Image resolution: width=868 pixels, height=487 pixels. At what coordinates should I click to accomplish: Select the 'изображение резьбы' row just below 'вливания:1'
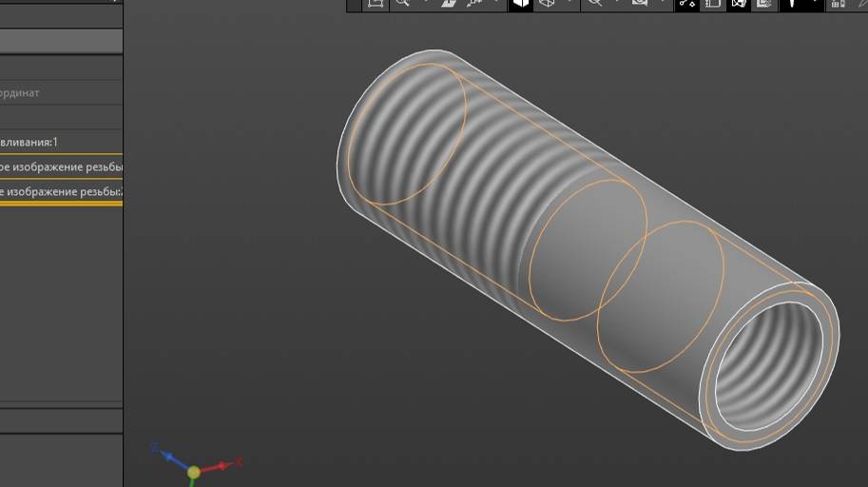61,166
